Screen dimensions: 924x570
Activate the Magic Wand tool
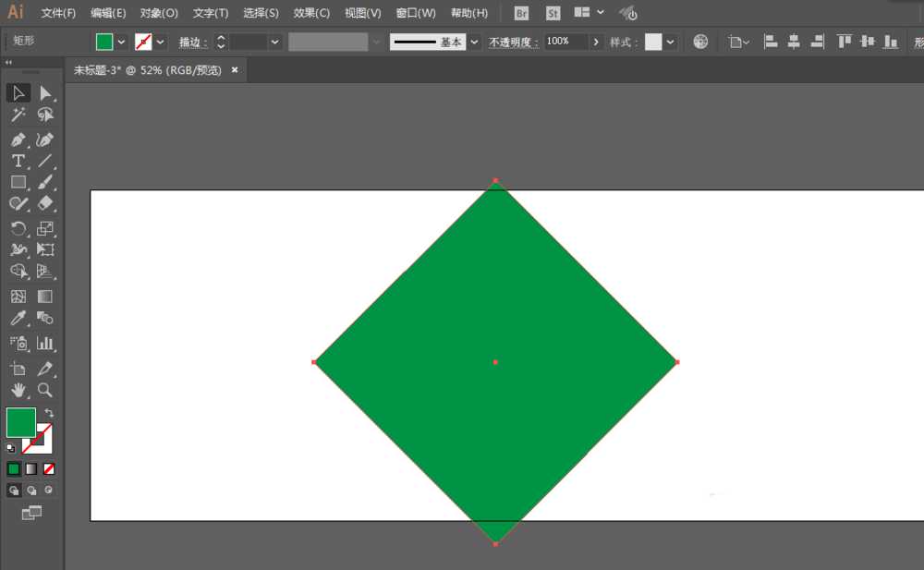[x=18, y=115]
